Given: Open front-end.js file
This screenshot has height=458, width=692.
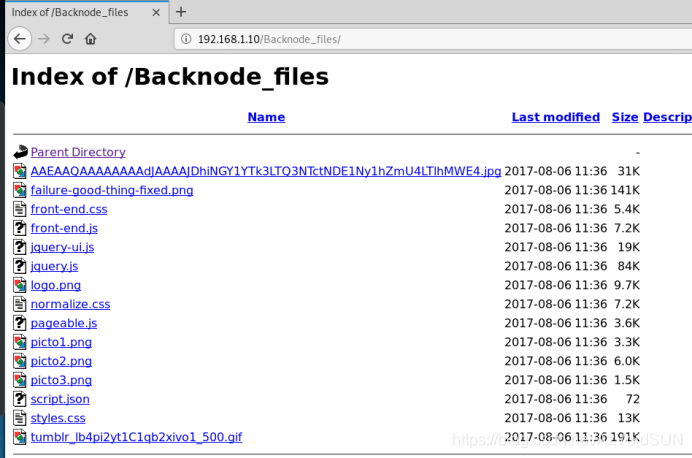Looking at the screenshot, I should (64, 228).
